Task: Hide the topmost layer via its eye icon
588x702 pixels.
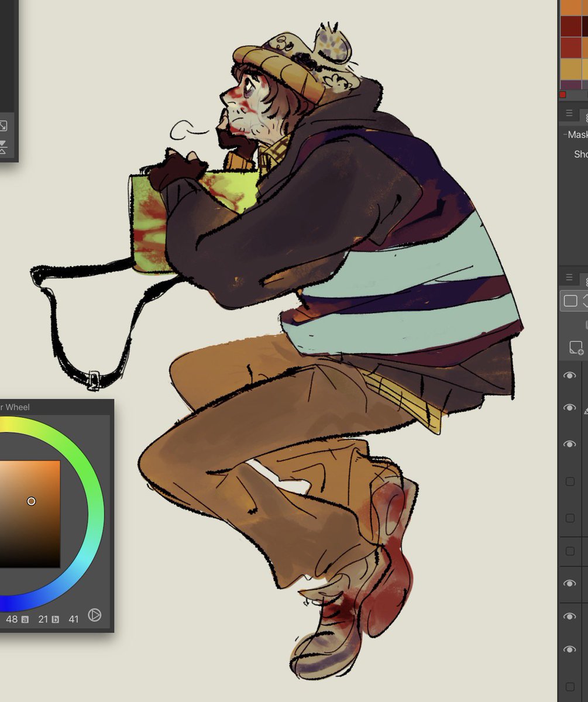Action: [570, 376]
